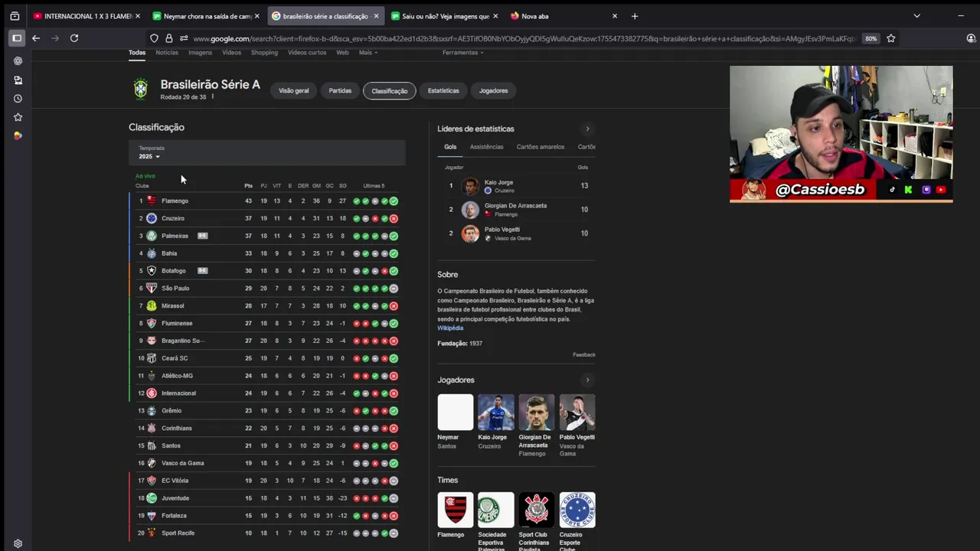The width and height of the screenshot is (980, 551).
Task: Open the sidebar synced tabs icon
Action: click(x=18, y=80)
